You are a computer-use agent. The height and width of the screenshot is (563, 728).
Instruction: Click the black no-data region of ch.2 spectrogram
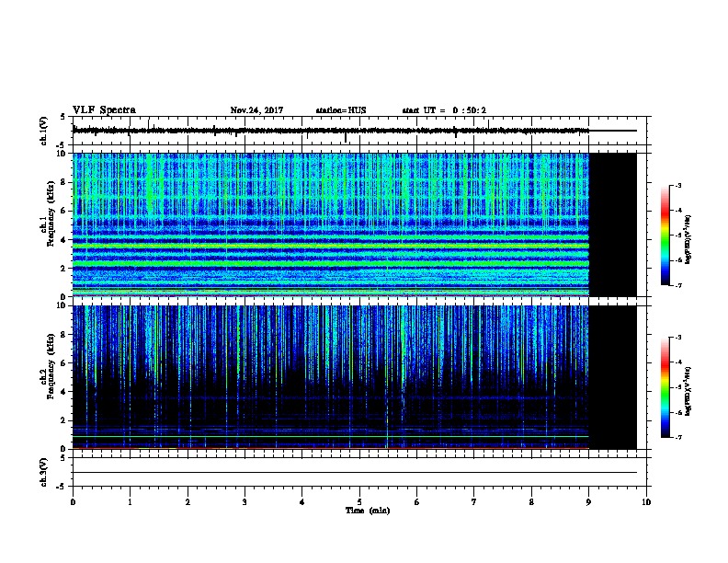(613, 377)
